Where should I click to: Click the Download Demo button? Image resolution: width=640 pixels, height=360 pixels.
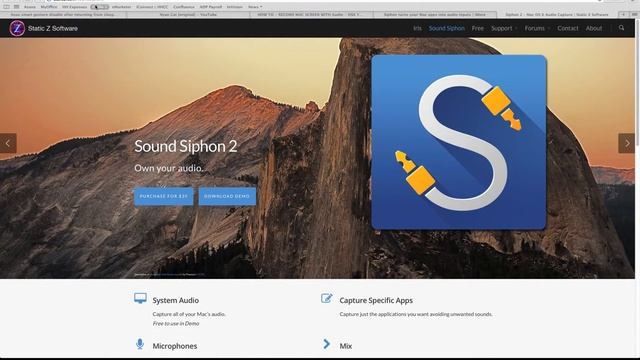(227, 196)
